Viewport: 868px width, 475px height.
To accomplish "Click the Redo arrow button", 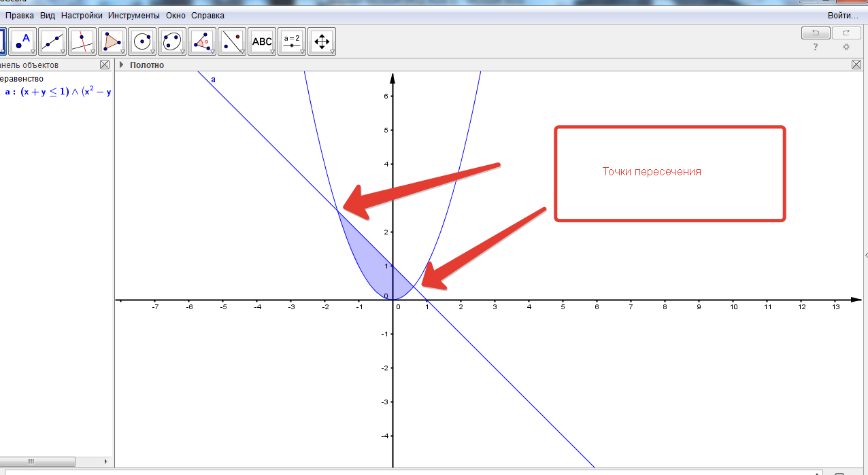I will pos(846,33).
